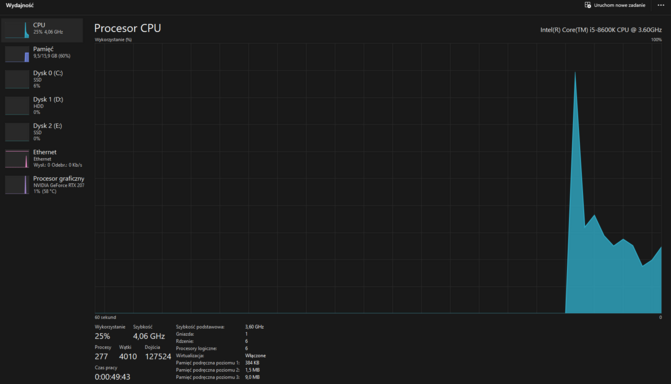Click the Dysk 0 mini graph icon
The height and width of the screenshot is (384, 671).
[x=17, y=80]
